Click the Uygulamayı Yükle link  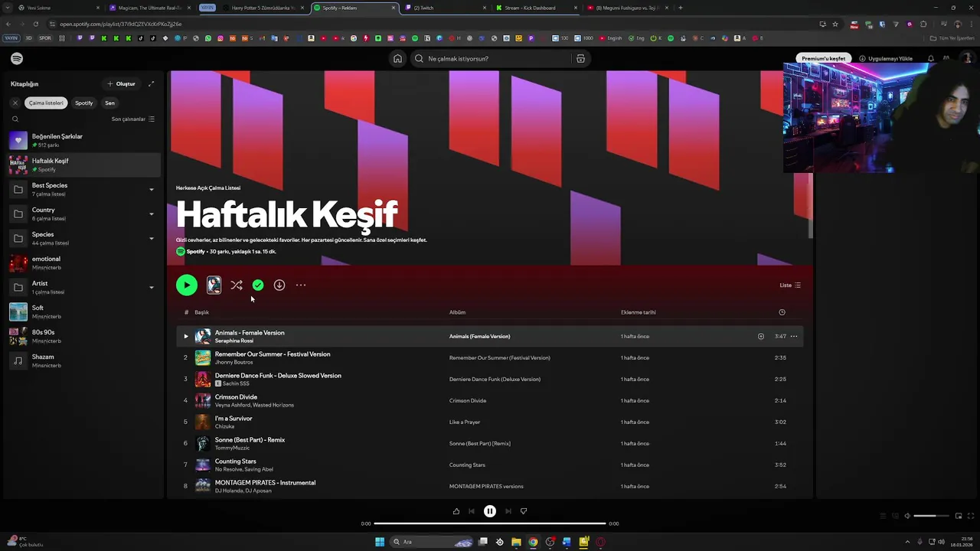pos(886,59)
